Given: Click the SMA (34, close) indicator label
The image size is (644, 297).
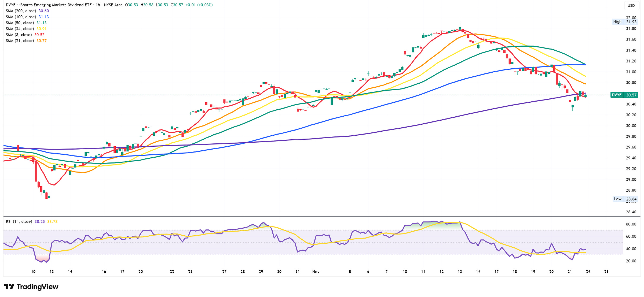Looking at the screenshot, I should click(20, 29).
